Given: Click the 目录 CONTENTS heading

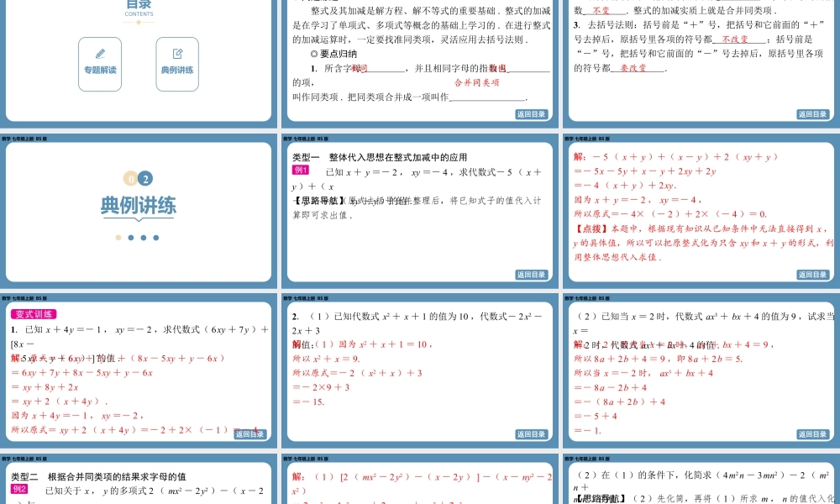Looking at the screenshot, I should pos(137,7).
